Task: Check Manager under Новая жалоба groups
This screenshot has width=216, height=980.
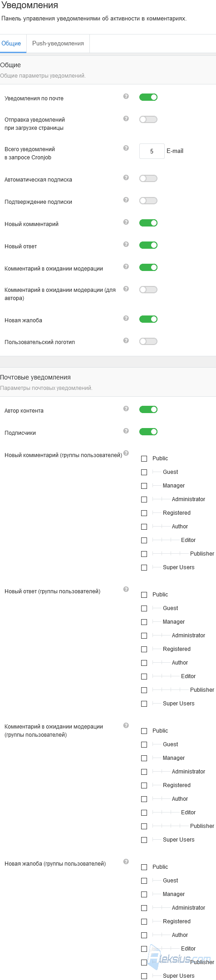Action: (144, 894)
